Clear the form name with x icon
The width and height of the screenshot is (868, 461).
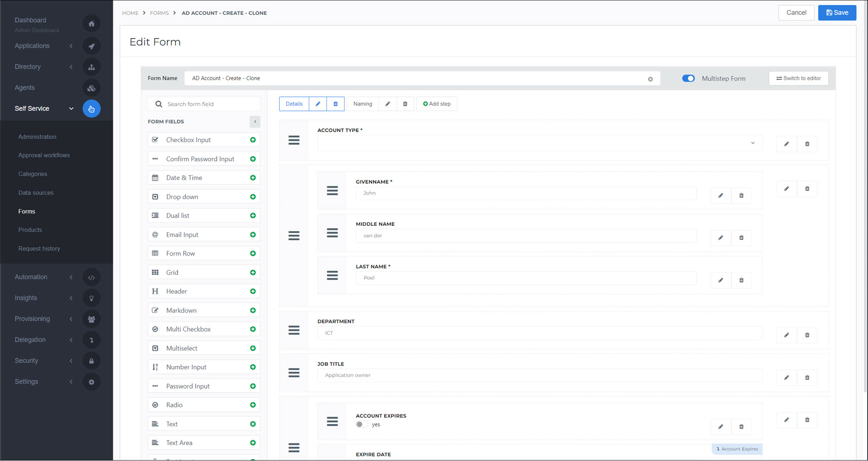point(650,79)
